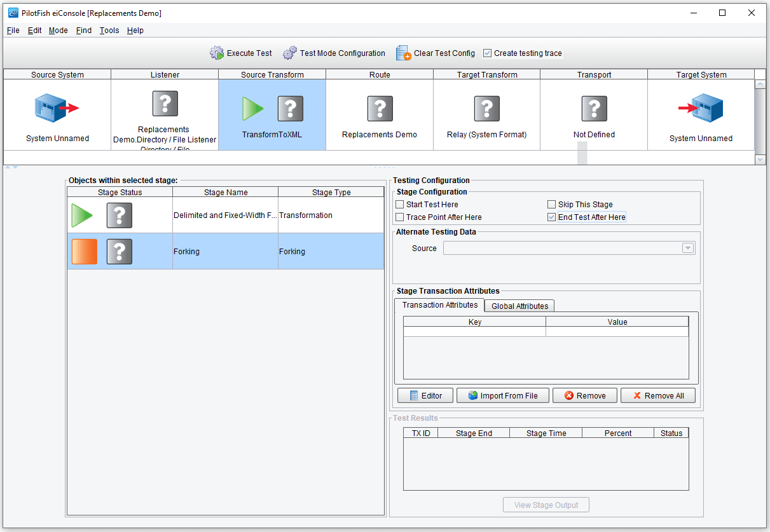This screenshot has height=532, width=770.
Task: Select the Target Transform Relay icon
Action: pos(486,109)
